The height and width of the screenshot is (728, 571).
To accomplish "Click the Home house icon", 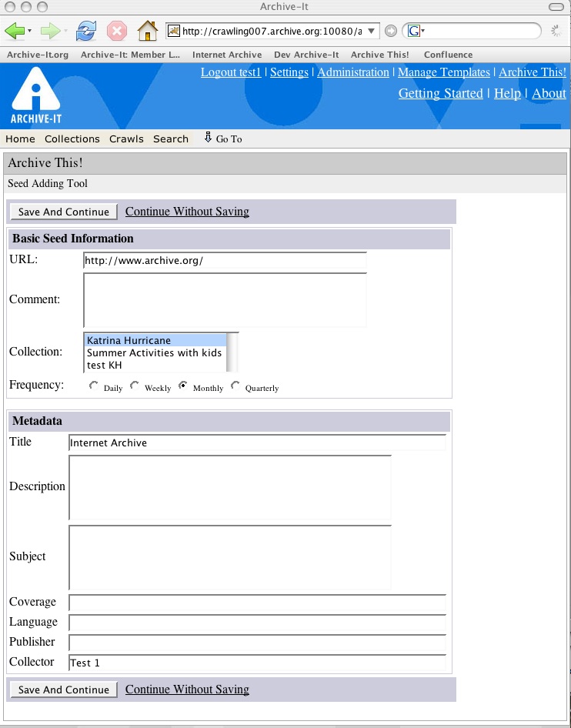I will coord(147,31).
